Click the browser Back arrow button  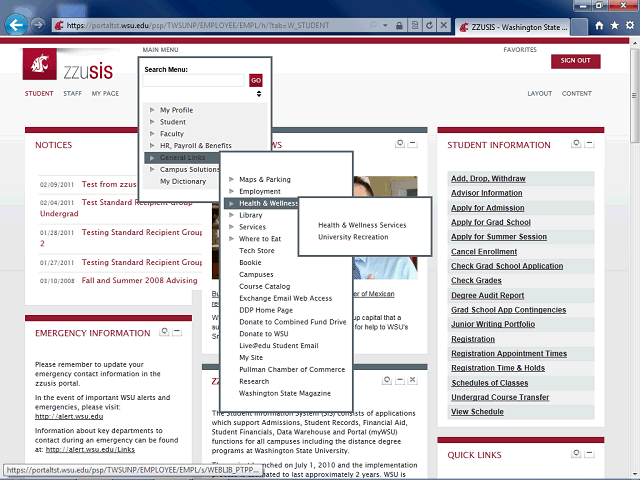pyautogui.click(x=16, y=25)
